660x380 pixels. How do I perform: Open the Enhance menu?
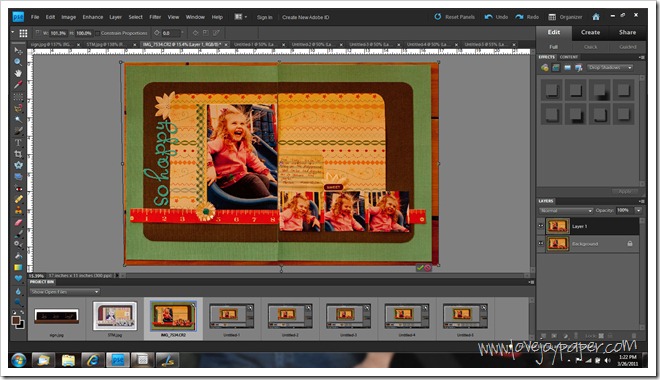[x=93, y=17]
